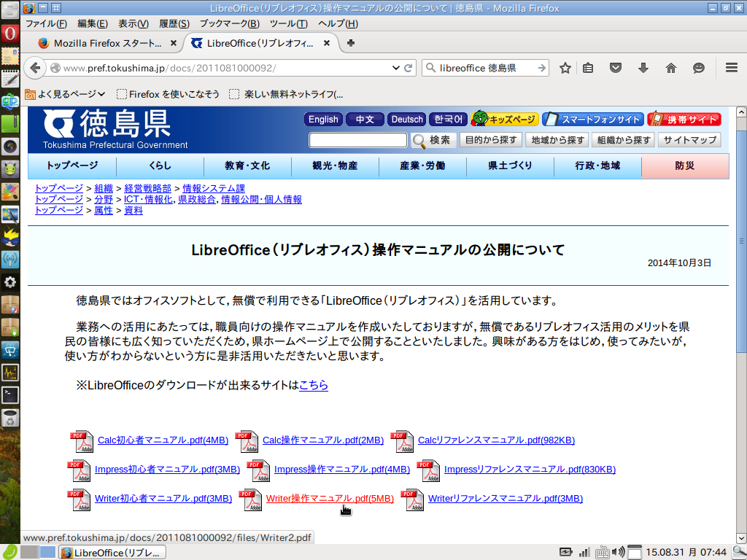Viewport: 747px width, 560px height.
Task: Click the PDF icon for Impress初心者マニュアル
Action: click(79, 470)
